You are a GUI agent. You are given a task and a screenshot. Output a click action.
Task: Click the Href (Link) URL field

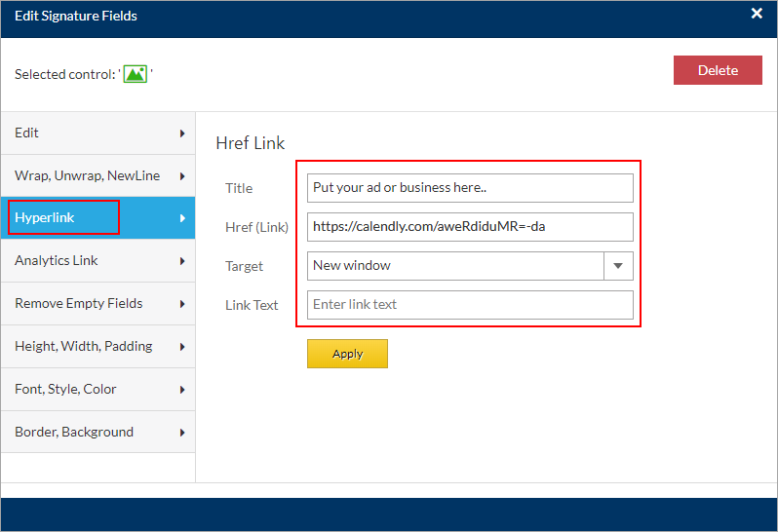click(x=470, y=227)
